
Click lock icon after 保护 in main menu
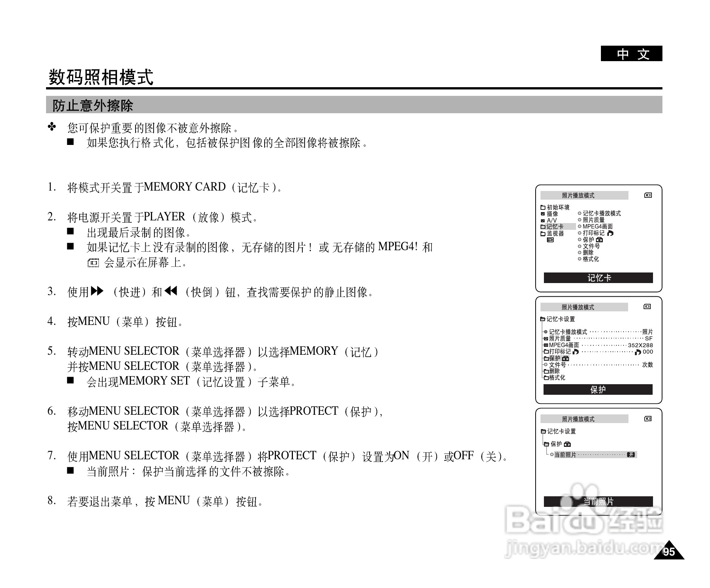click(599, 240)
